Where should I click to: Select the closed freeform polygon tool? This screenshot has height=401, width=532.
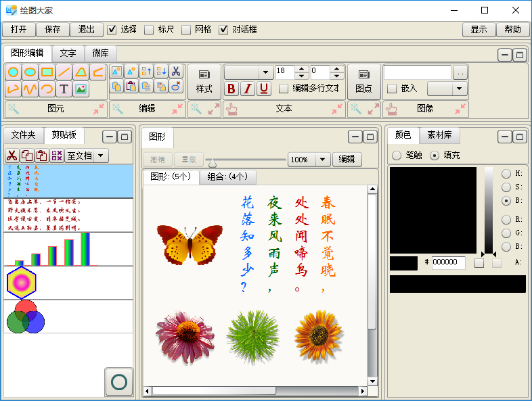[x=14, y=89]
